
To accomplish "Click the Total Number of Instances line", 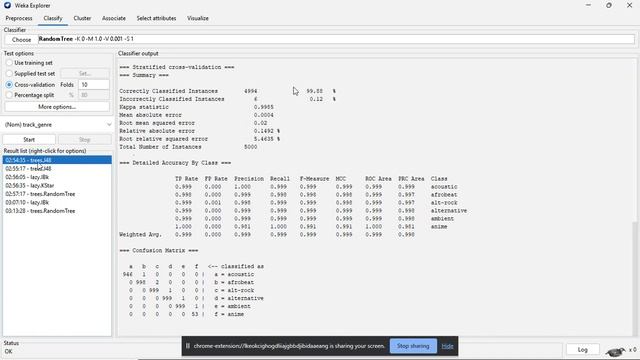I will pos(188,147).
